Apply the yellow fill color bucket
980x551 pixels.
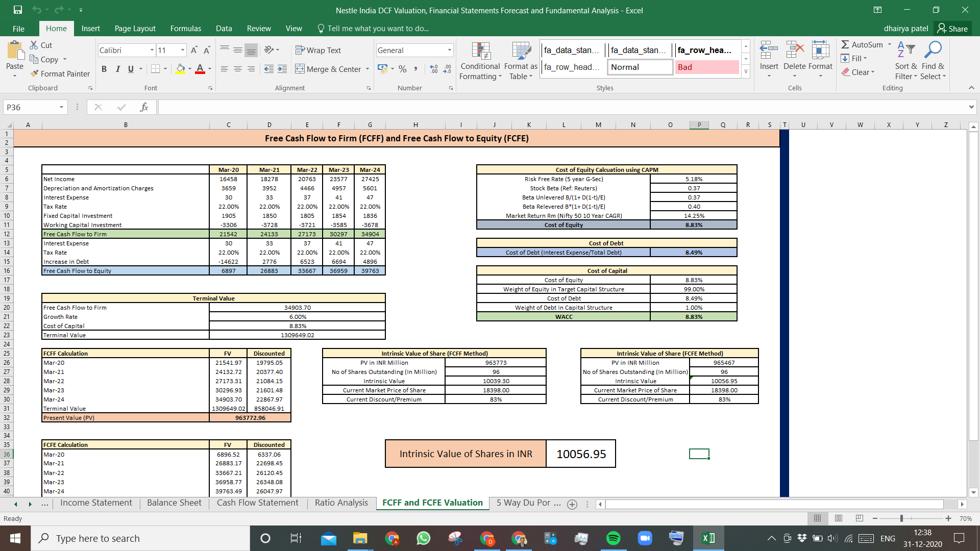tap(180, 68)
